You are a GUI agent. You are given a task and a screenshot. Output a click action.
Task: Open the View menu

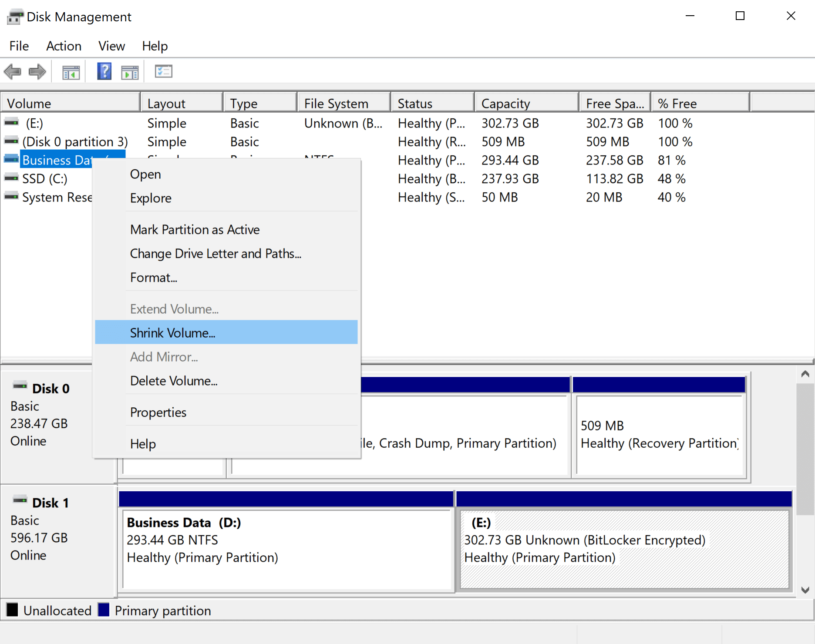pos(111,46)
